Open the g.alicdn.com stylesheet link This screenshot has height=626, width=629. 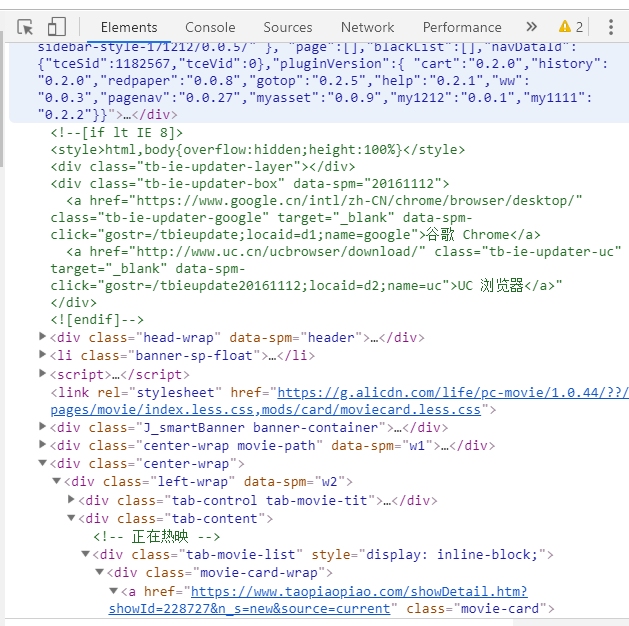452,393
